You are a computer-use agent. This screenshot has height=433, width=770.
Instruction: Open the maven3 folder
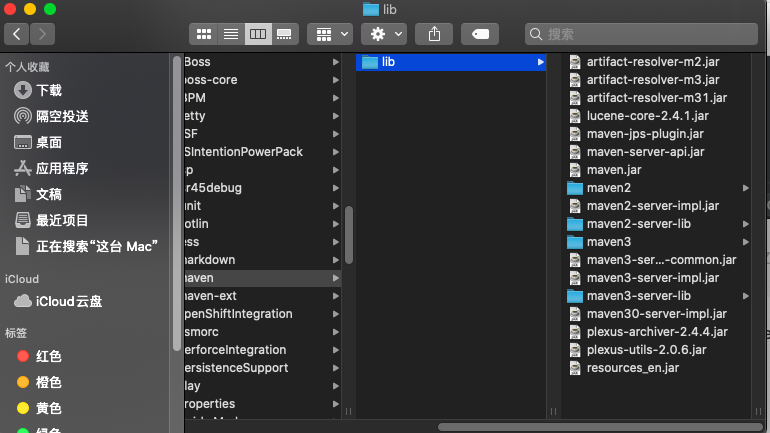[x=599, y=242]
